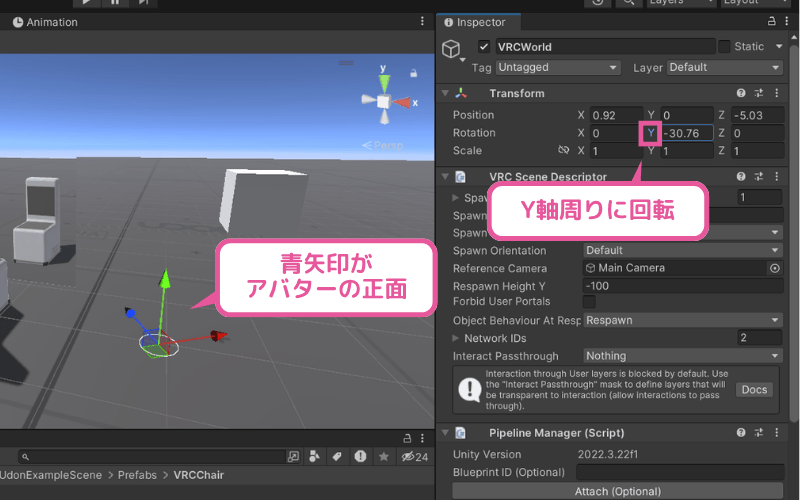Click the Docs button
Screen dimensions: 800x500
[754, 390]
